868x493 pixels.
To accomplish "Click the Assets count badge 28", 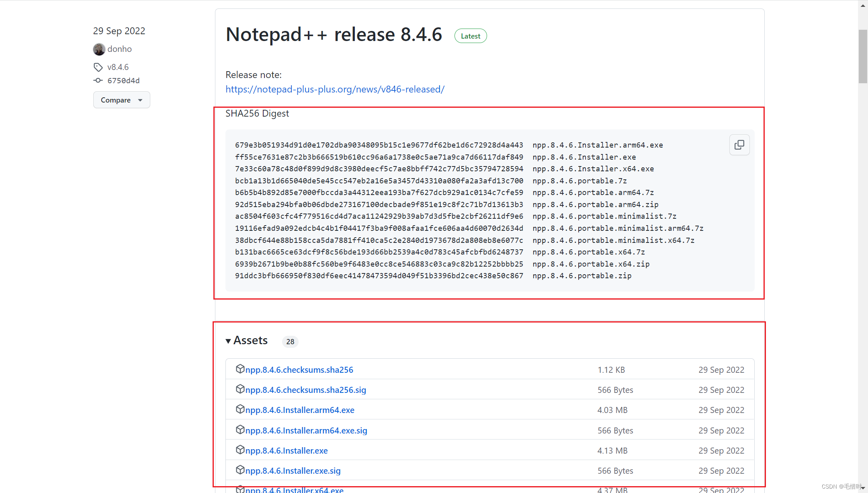I will click(x=290, y=341).
